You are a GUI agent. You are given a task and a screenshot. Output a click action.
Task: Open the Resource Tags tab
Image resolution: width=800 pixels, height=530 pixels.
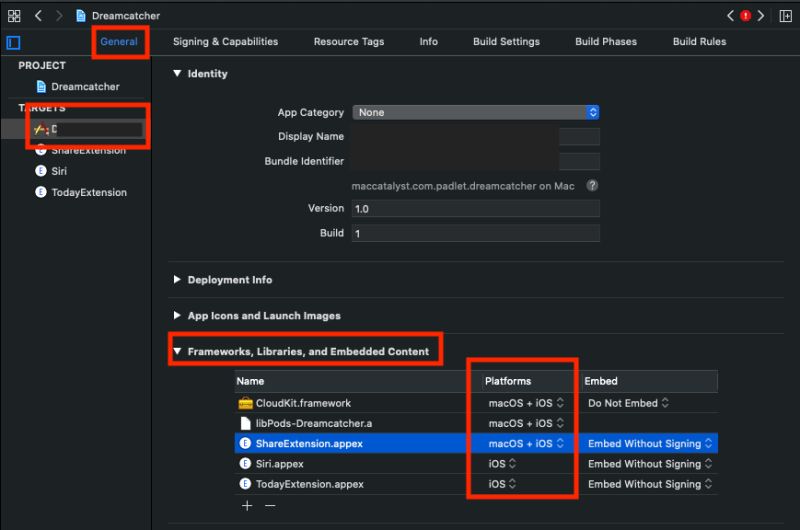point(349,42)
